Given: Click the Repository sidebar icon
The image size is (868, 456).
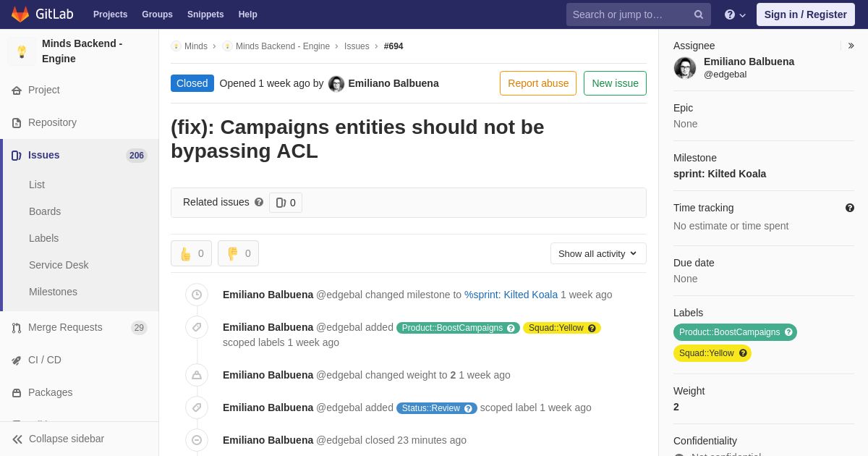Looking at the screenshot, I should [x=17, y=123].
